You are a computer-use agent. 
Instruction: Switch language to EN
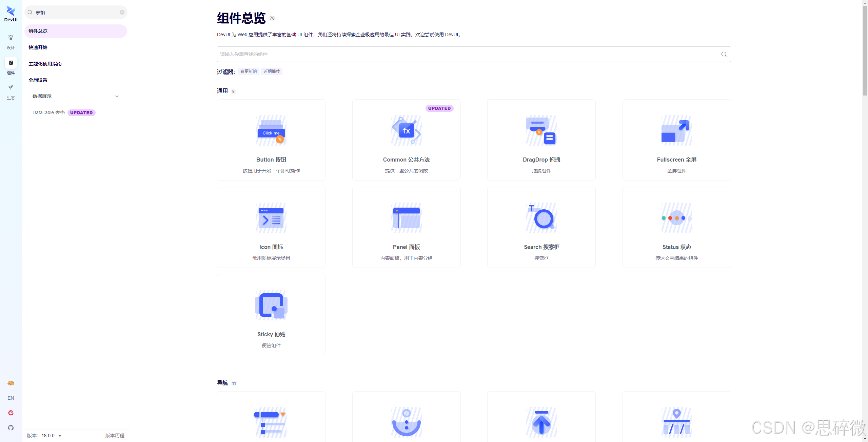tap(11, 398)
